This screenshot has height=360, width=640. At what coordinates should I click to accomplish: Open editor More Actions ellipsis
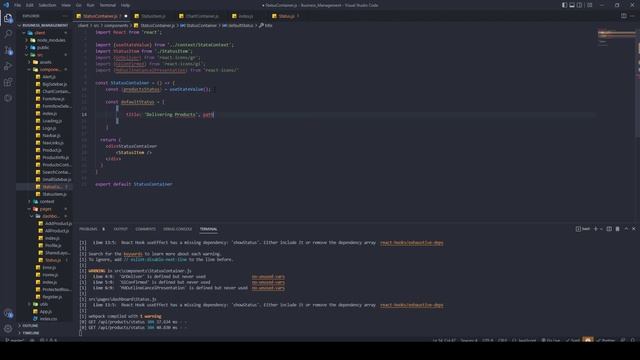633,16
